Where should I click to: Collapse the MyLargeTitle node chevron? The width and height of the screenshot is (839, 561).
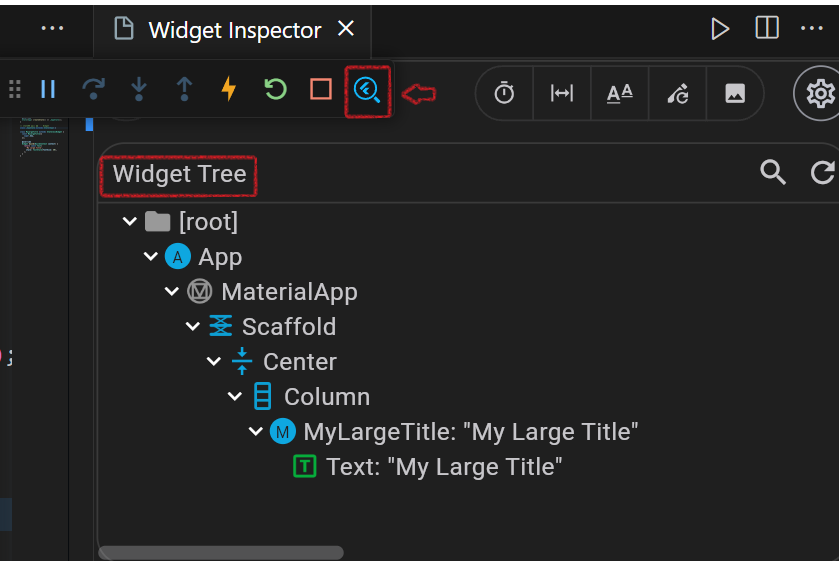tap(256, 431)
